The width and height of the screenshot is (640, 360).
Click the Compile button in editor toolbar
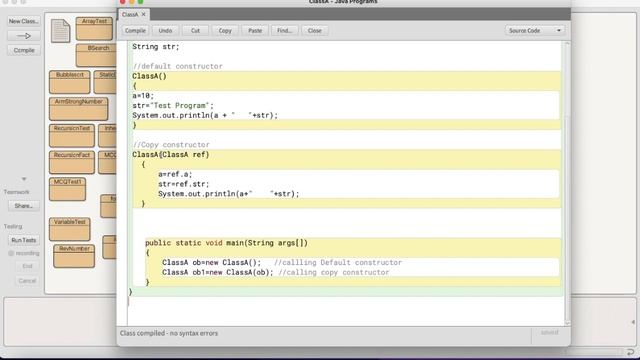point(135,31)
